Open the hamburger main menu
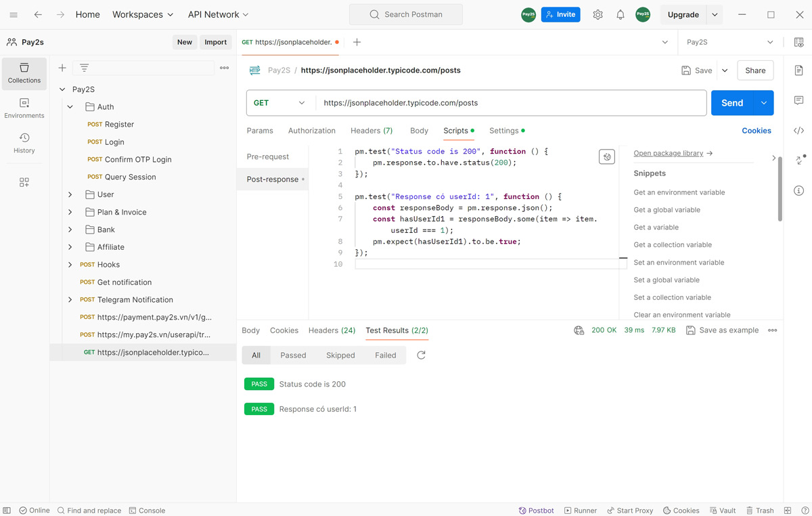The height and width of the screenshot is (516, 812). pos(14,14)
